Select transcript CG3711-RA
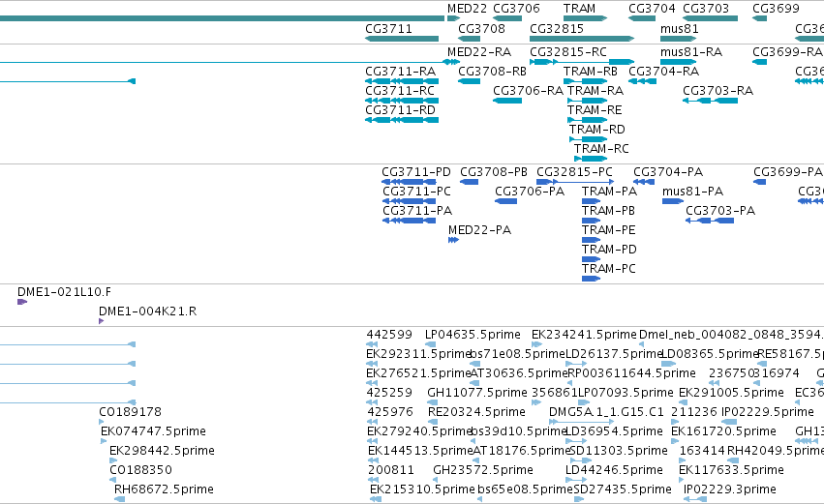Viewport: 824px width, 504px height. pos(401,72)
